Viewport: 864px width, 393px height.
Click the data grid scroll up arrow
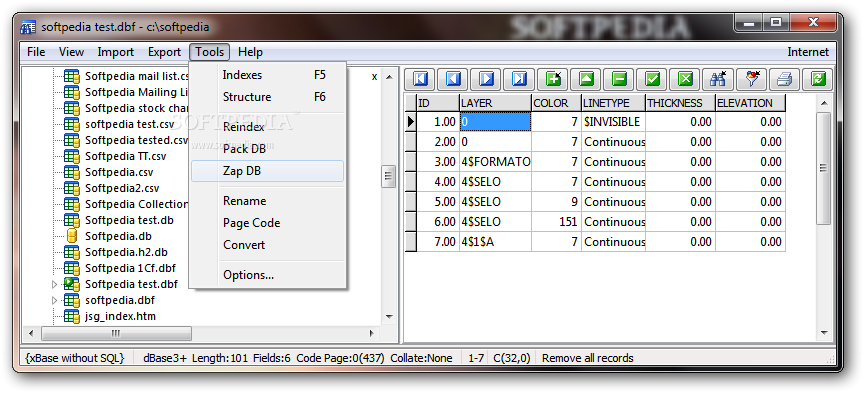pos(824,103)
